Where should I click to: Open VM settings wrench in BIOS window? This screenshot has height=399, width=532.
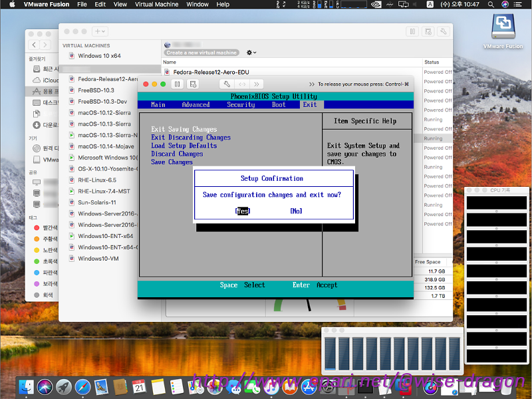pyautogui.click(x=227, y=84)
